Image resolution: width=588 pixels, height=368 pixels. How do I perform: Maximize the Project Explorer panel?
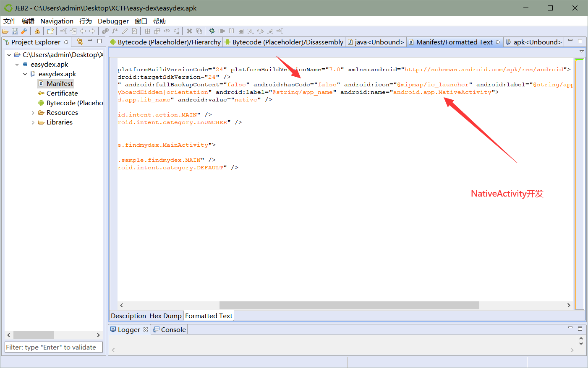tap(99, 41)
